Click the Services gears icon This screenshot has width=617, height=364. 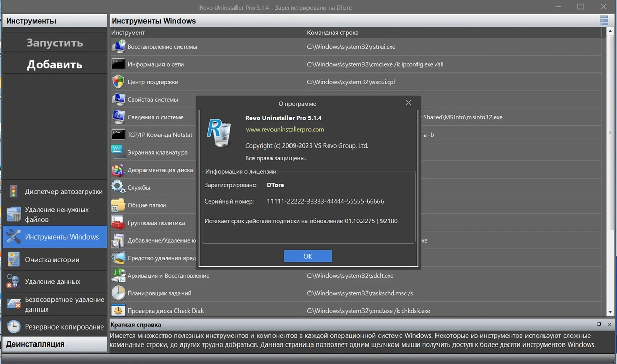pyautogui.click(x=118, y=187)
